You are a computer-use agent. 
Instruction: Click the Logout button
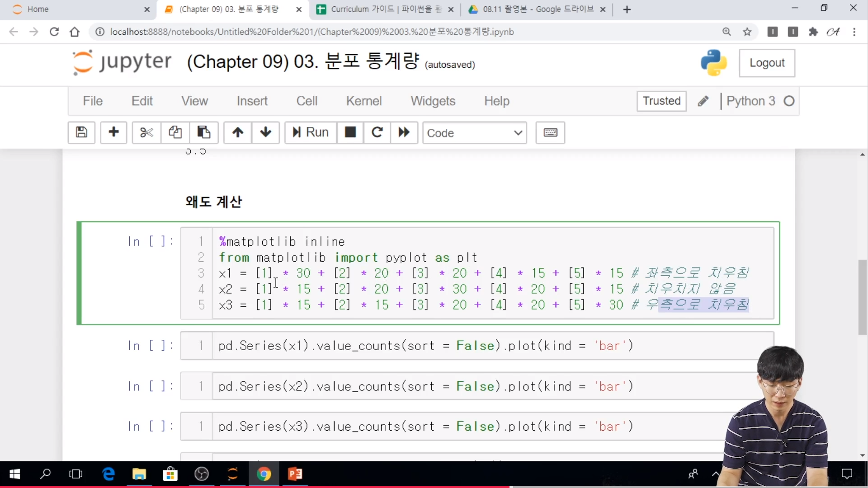[767, 63]
